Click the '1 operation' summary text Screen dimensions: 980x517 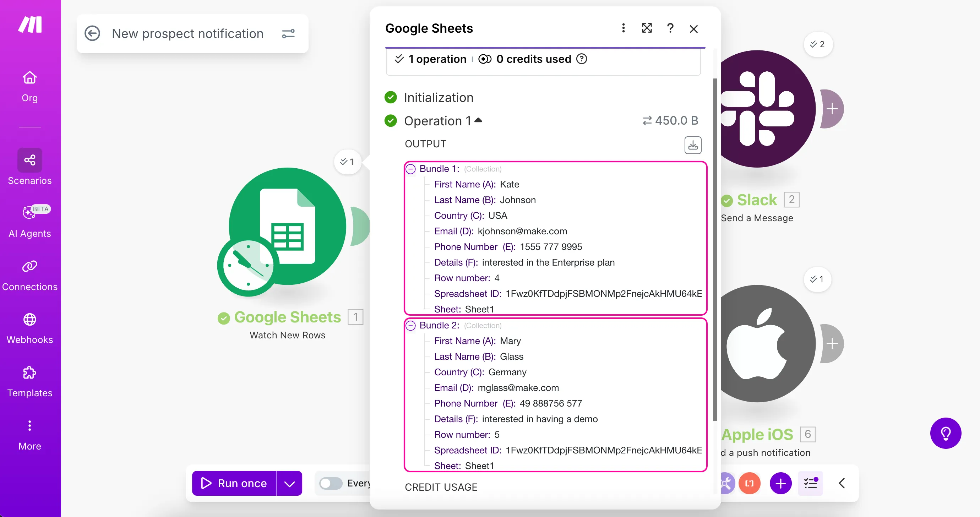[x=437, y=59]
